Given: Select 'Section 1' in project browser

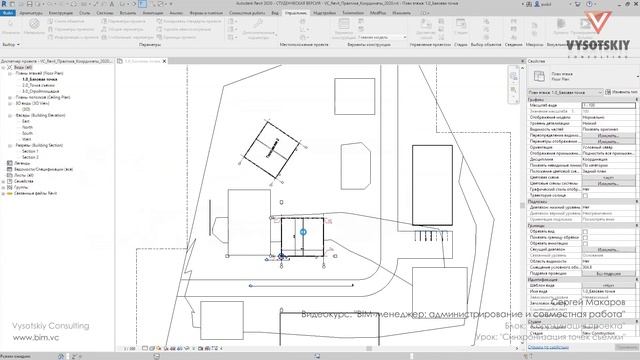Looking at the screenshot, I should tap(30, 151).
